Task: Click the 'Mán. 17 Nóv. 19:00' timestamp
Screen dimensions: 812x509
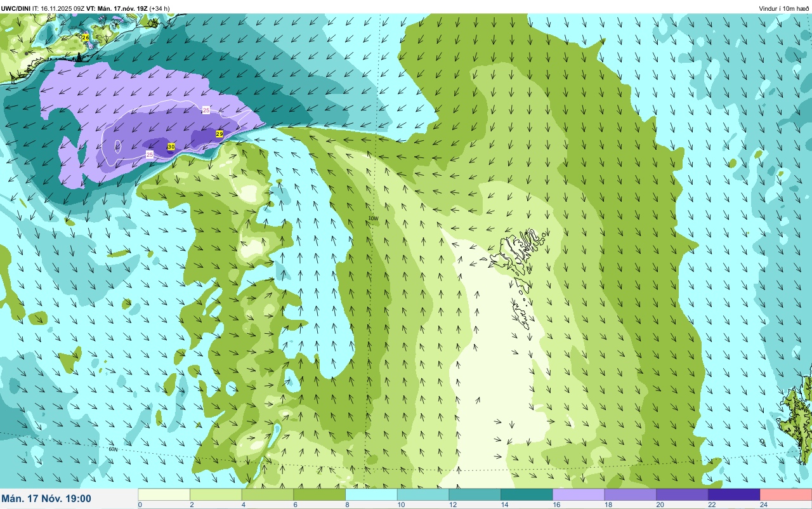Action: 46,499
